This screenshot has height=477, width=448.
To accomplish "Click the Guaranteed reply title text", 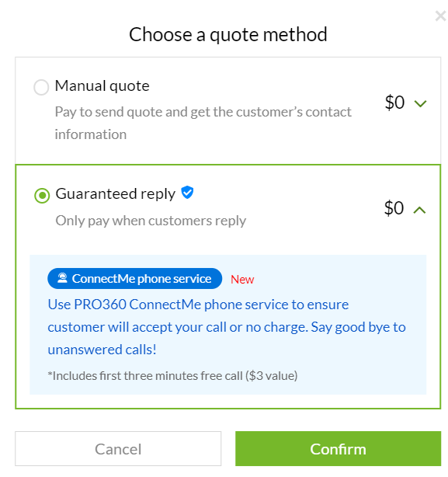I will tap(116, 194).
